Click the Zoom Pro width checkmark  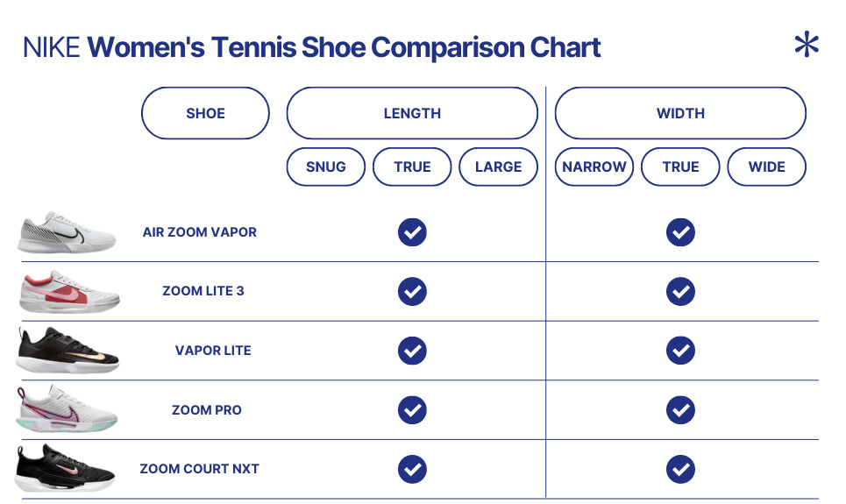(680, 410)
